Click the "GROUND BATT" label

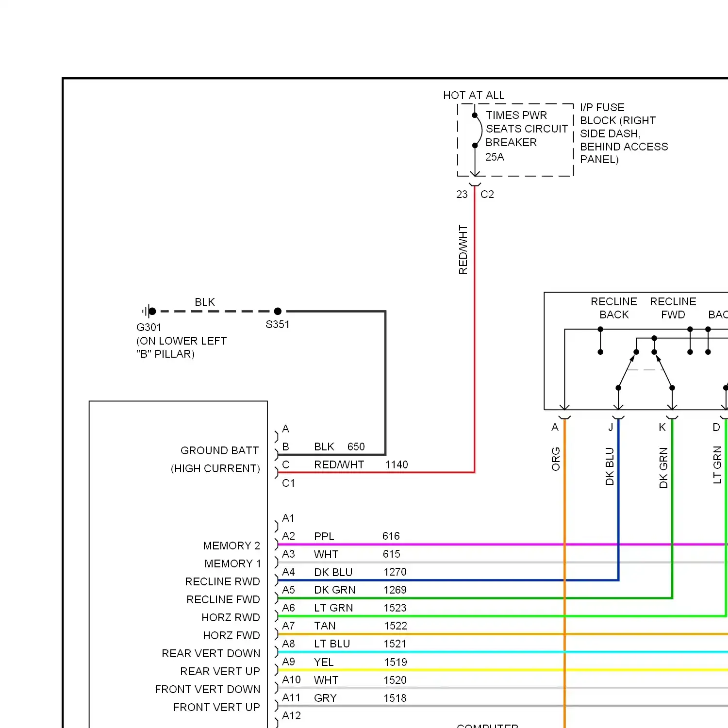[220, 450]
